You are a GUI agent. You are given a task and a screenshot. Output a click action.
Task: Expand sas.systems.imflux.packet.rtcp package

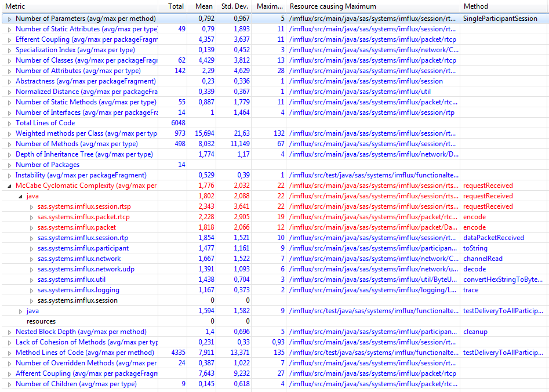31,217
